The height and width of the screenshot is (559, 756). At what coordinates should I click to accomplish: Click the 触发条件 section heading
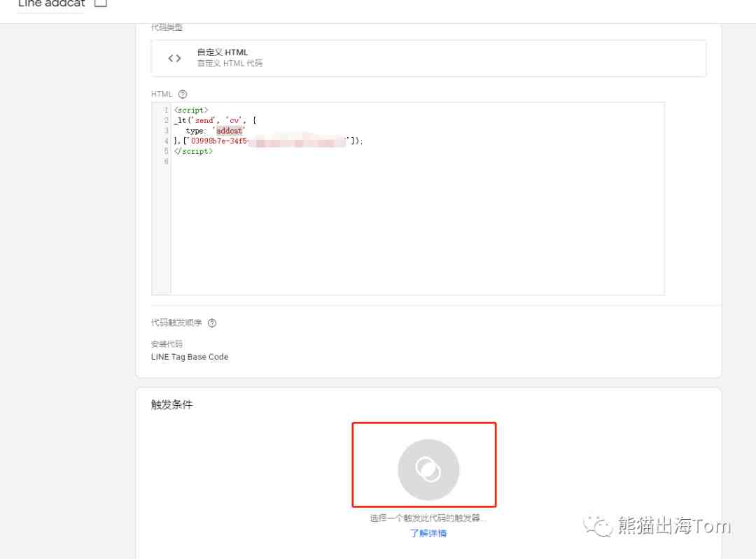[x=171, y=404]
